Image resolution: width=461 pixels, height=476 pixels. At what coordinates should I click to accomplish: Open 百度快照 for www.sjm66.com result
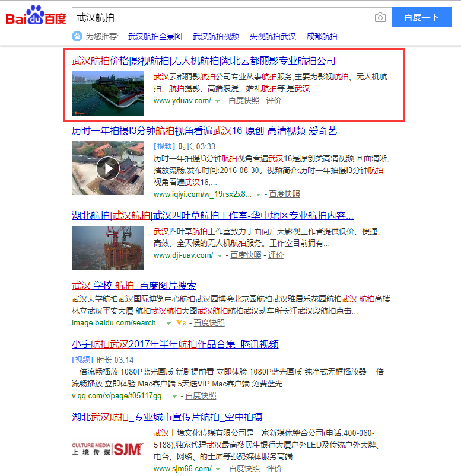tap(244, 468)
